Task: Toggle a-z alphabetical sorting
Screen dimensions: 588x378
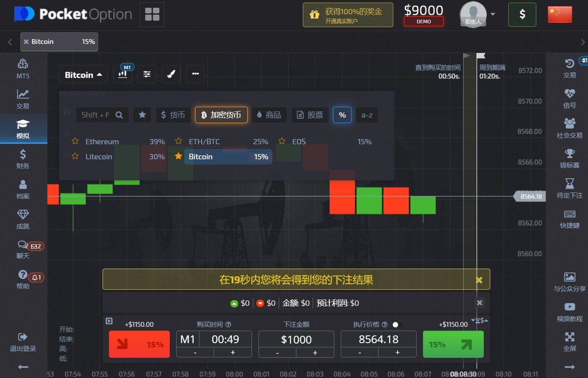Action: (367, 115)
